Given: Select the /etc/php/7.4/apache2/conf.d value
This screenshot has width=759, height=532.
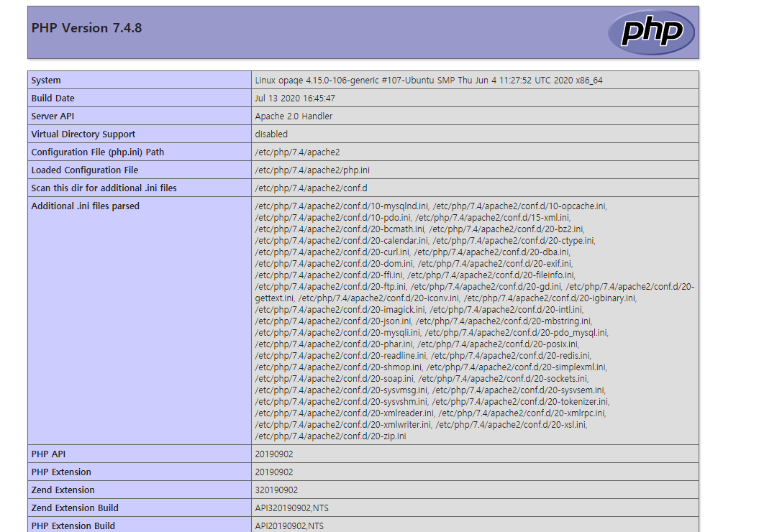Looking at the screenshot, I should pyautogui.click(x=312, y=188).
